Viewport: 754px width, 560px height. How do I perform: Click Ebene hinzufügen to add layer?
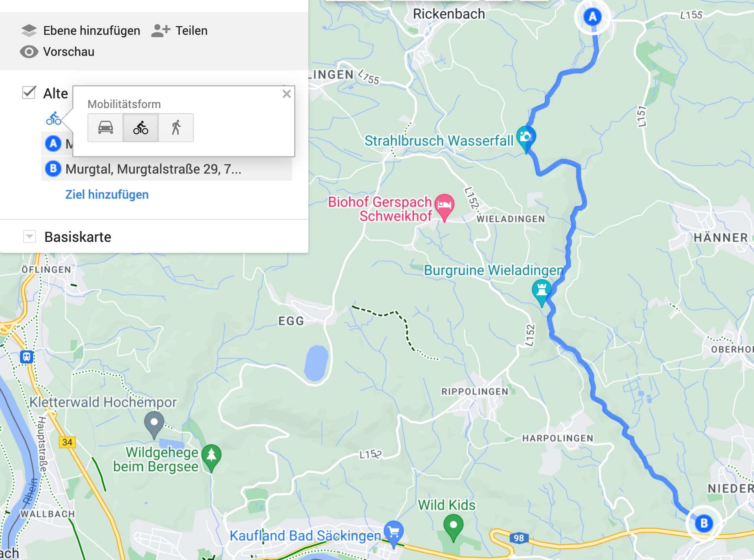(81, 31)
